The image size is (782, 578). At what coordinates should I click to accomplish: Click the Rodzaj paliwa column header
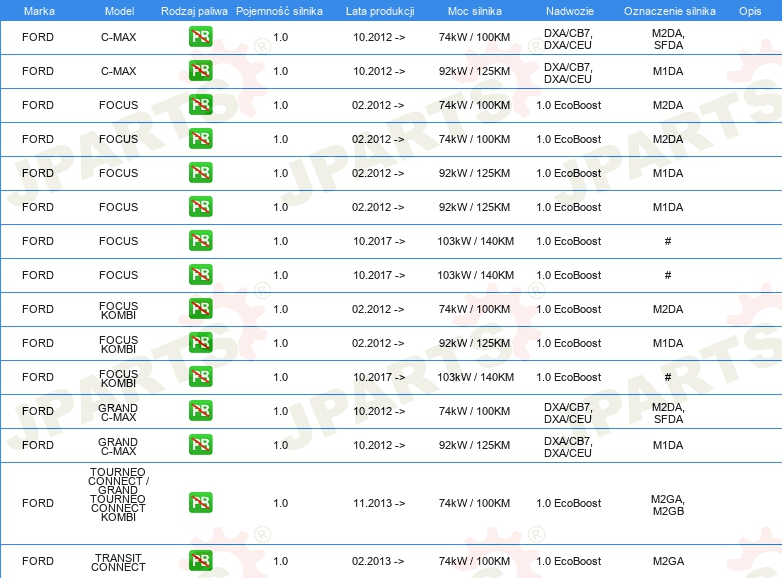tap(194, 11)
